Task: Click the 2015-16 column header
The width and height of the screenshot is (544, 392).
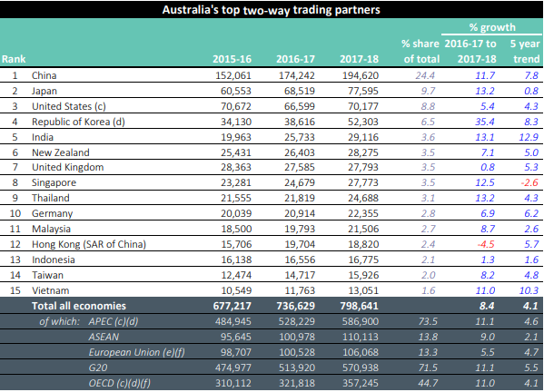Action: (x=232, y=59)
